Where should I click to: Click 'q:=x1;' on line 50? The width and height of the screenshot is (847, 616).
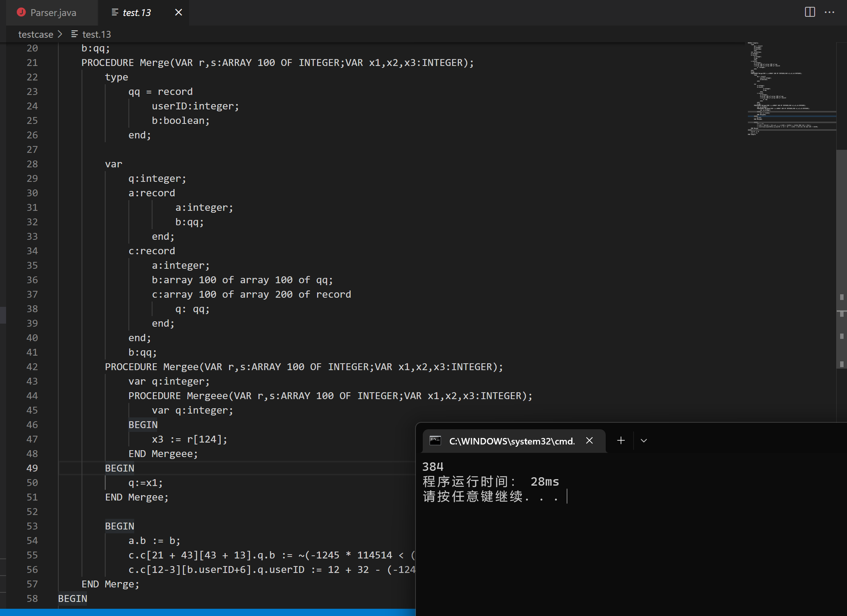[x=146, y=483]
